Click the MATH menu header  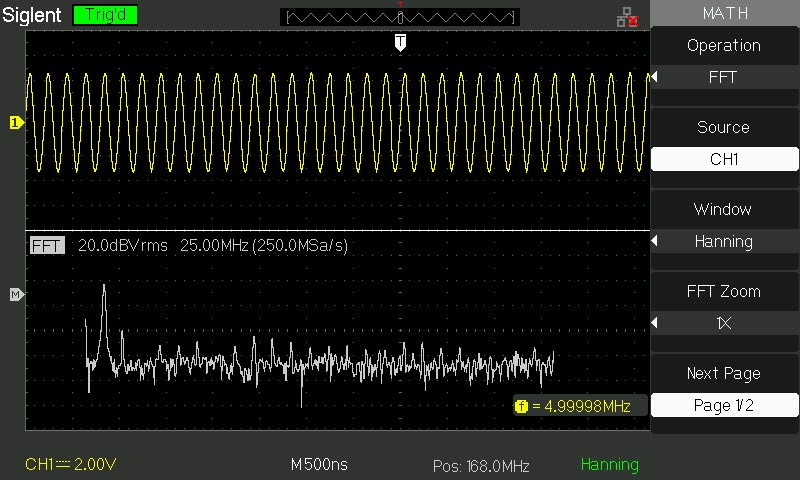pos(724,13)
